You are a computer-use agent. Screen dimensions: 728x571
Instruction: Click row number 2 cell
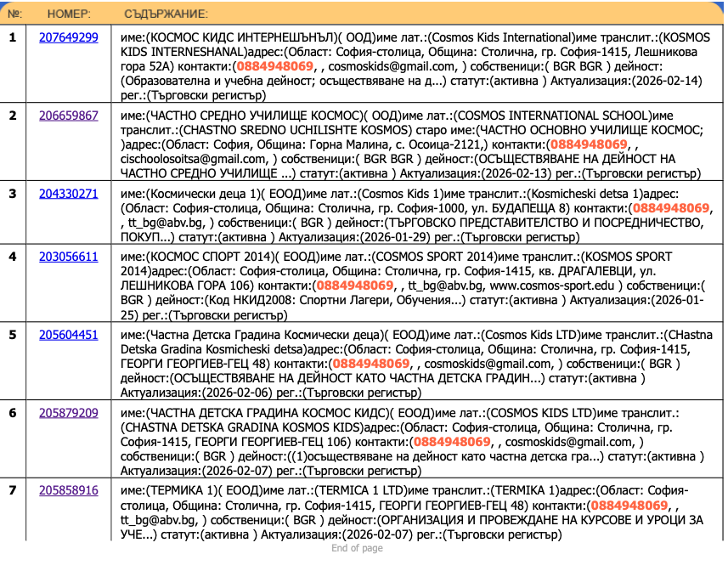[x=13, y=115]
